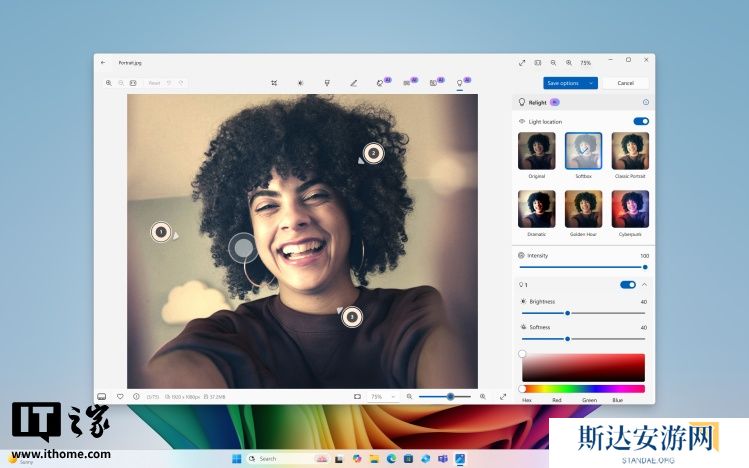The width and height of the screenshot is (749, 468).
Task: Open the Save options dropdown arrow
Action: coord(591,83)
